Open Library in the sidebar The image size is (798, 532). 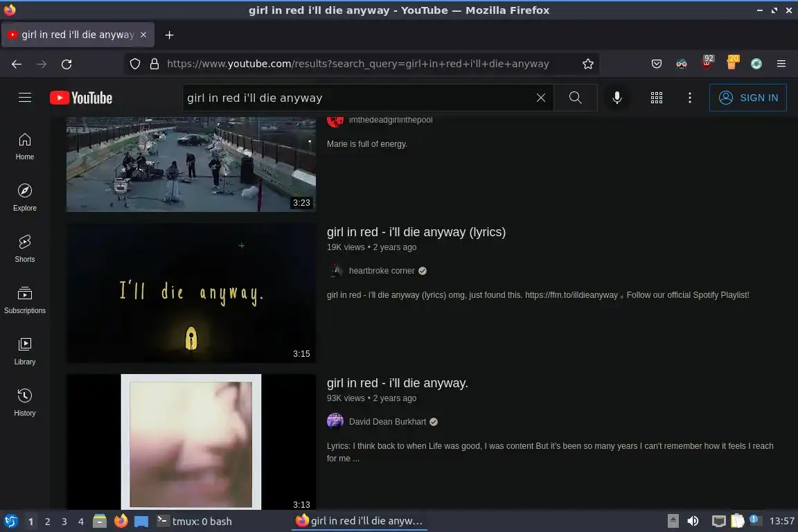click(25, 351)
